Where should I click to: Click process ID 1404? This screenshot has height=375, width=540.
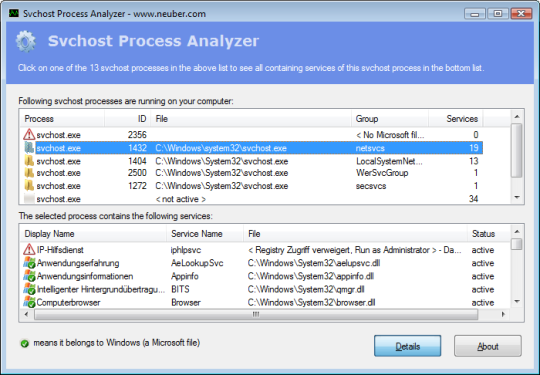pyautogui.click(x=137, y=161)
